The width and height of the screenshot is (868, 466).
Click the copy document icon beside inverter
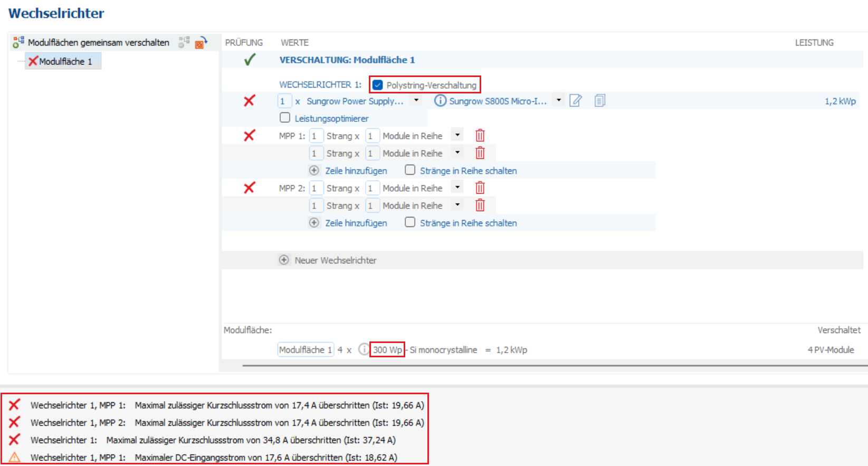click(599, 100)
